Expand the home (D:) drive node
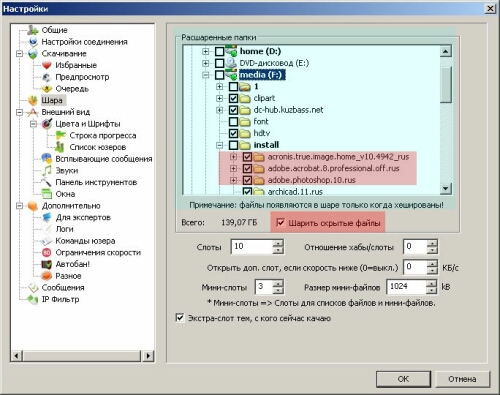 click(205, 51)
